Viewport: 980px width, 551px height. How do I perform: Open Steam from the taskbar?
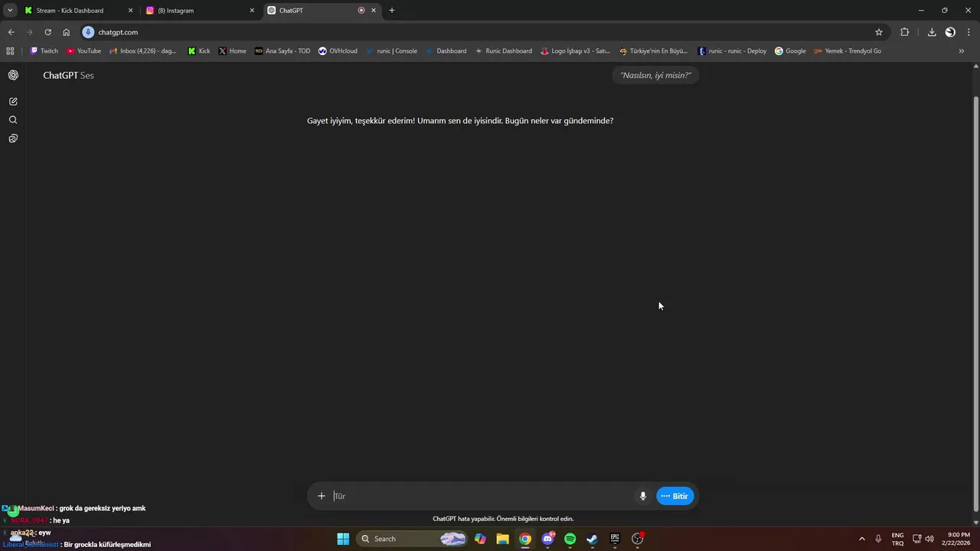click(x=592, y=539)
